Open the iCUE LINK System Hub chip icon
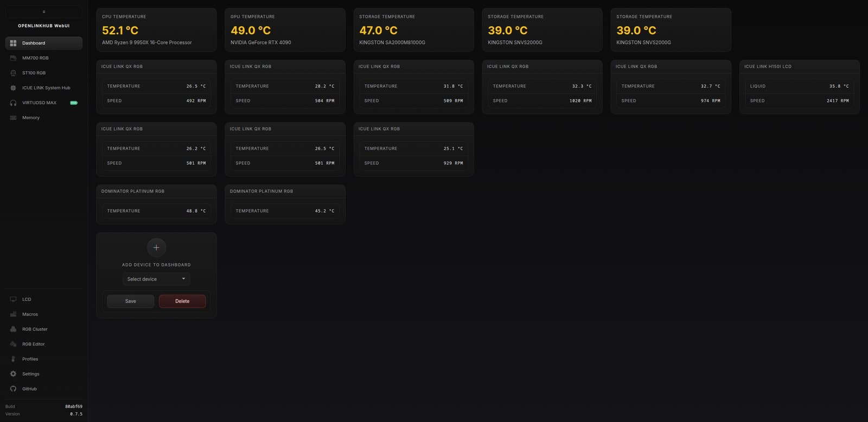 point(13,88)
